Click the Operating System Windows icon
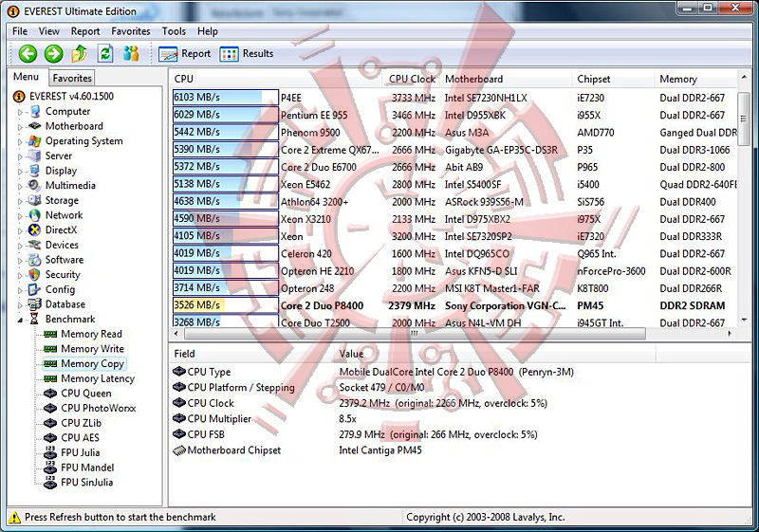 pyautogui.click(x=34, y=140)
